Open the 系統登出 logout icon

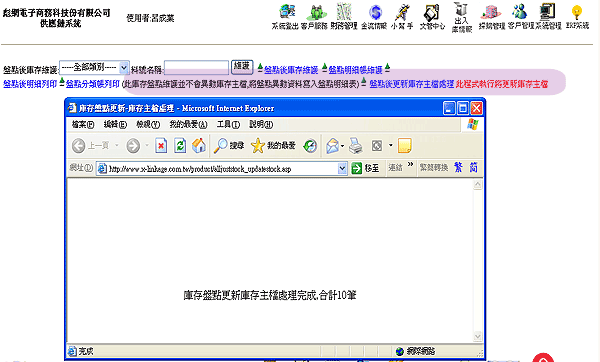[286, 12]
